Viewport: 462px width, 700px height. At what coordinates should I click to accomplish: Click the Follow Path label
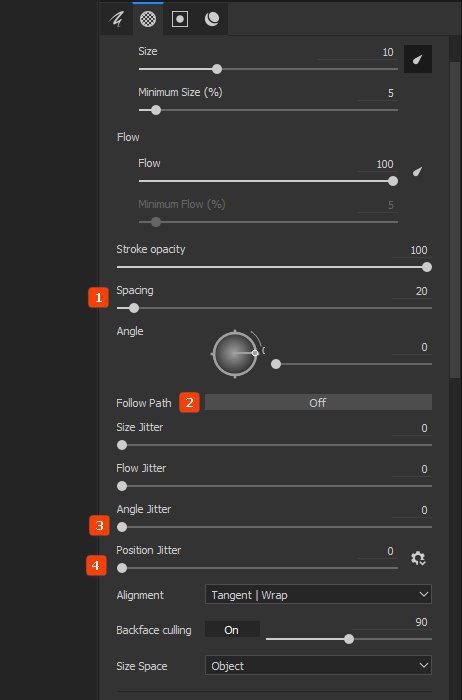[x=144, y=403]
